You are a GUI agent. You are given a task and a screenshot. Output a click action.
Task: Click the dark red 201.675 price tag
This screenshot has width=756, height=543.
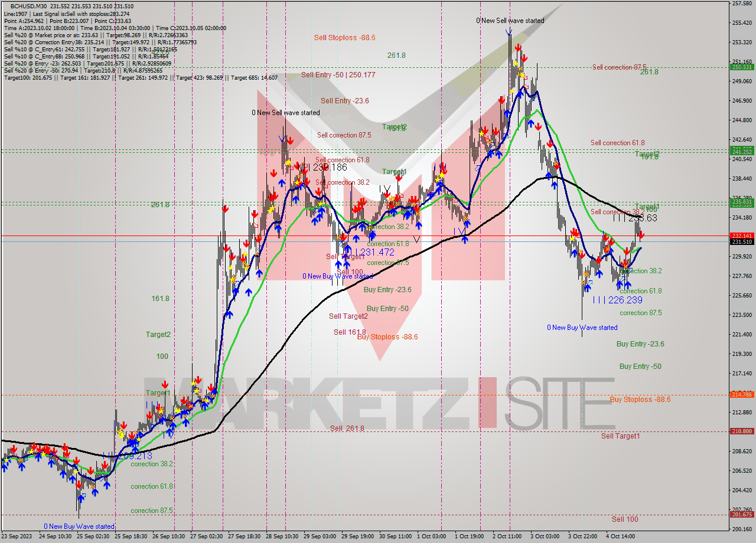pyautogui.click(x=742, y=515)
